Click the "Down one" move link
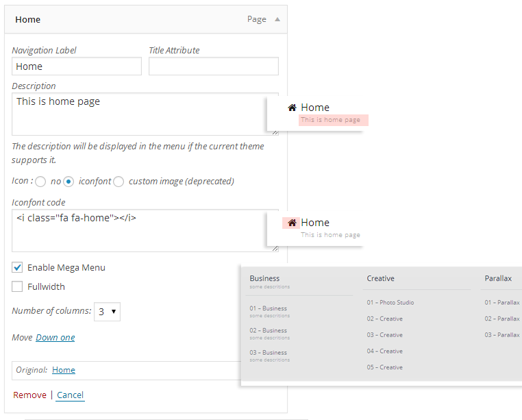Image resolution: width=522 pixels, height=420 pixels. click(55, 337)
